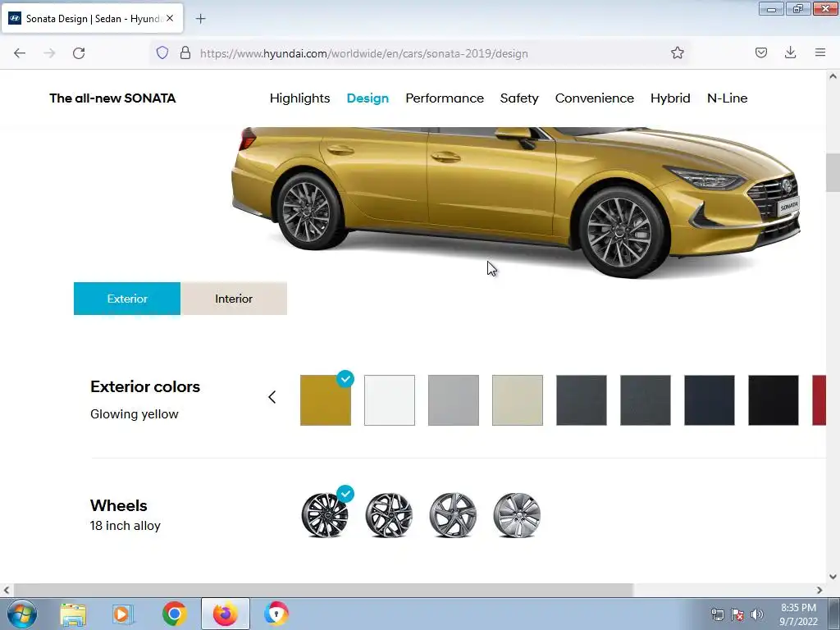The image size is (840, 630).
Task: Click the padlock site info icon
Action: pyautogui.click(x=185, y=53)
